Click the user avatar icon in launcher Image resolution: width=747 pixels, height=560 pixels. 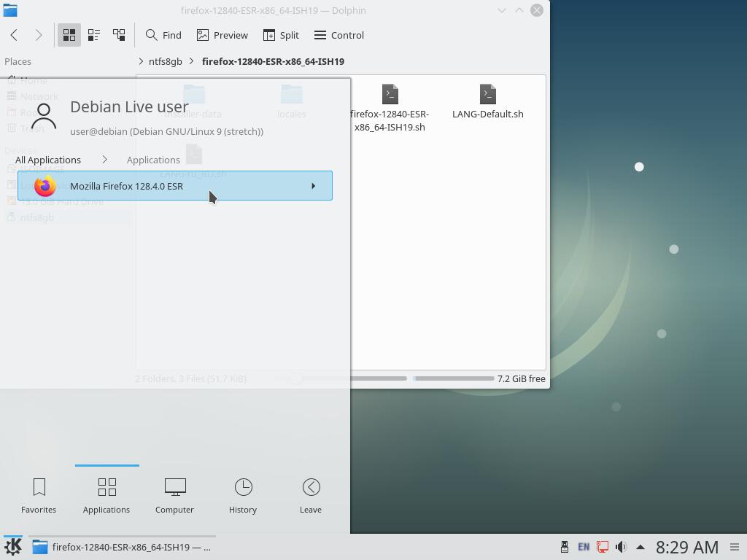[x=44, y=117]
